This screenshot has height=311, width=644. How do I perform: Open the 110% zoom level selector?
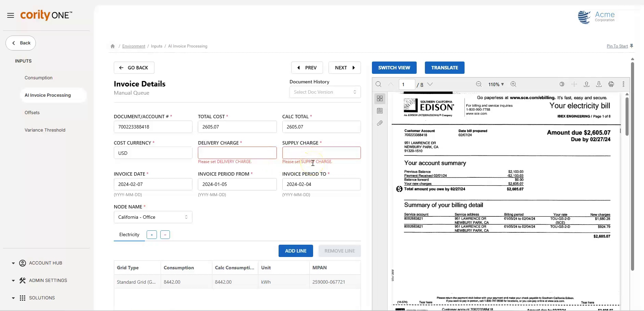(x=496, y=84)
